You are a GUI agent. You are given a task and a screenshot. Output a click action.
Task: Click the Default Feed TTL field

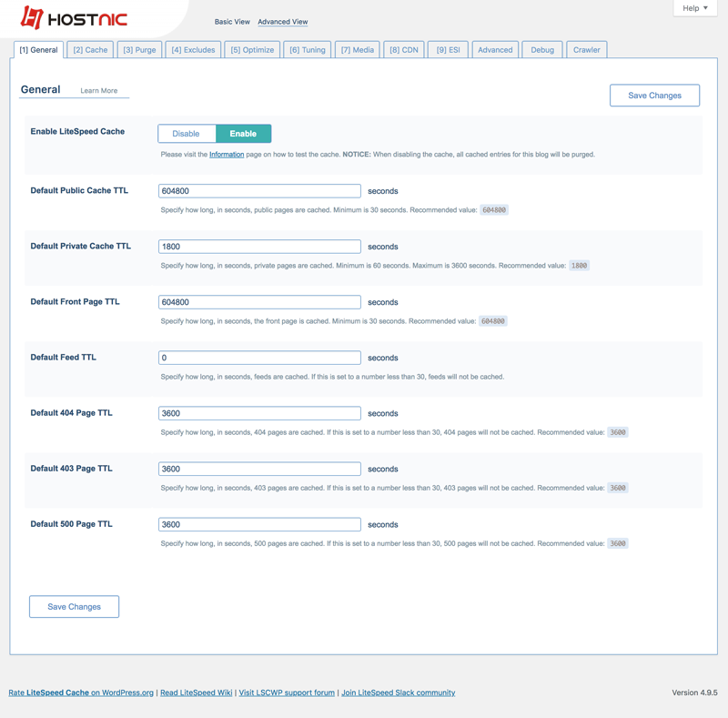point(259,358)
